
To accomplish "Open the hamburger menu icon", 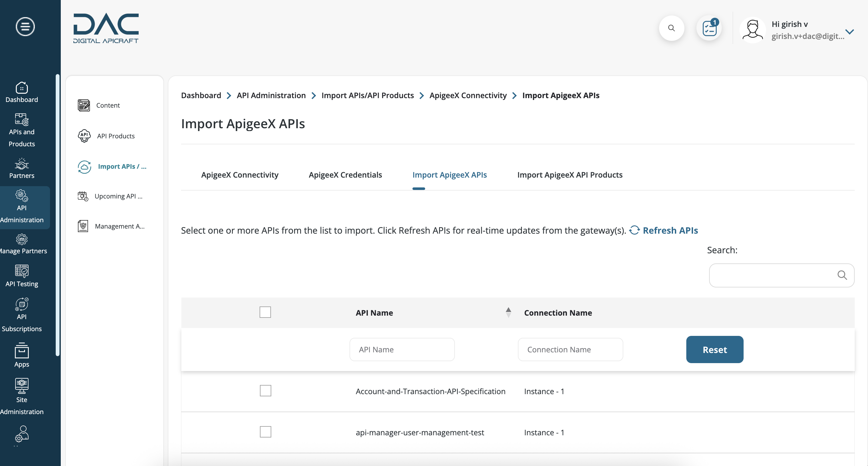I will [x=25, y=26].
